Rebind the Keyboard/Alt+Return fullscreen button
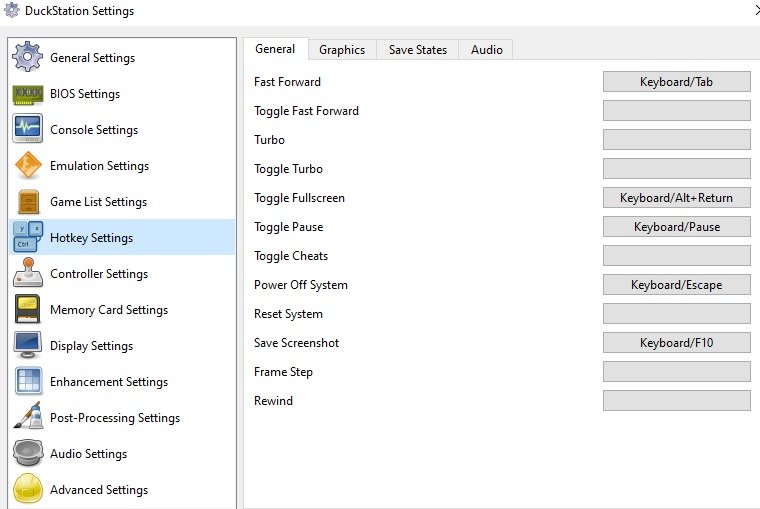The image size is (760, 509). pyautogui.click(x=677, y=198)
